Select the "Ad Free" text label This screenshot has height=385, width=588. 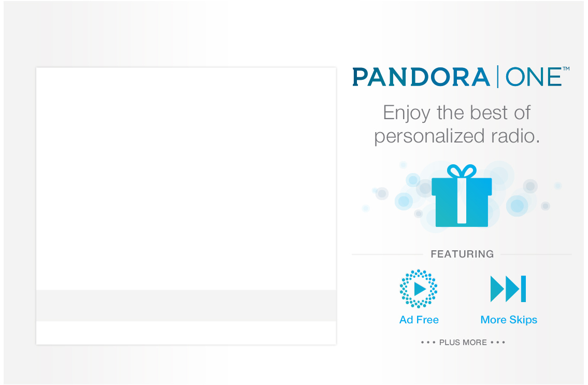point(419,320)
